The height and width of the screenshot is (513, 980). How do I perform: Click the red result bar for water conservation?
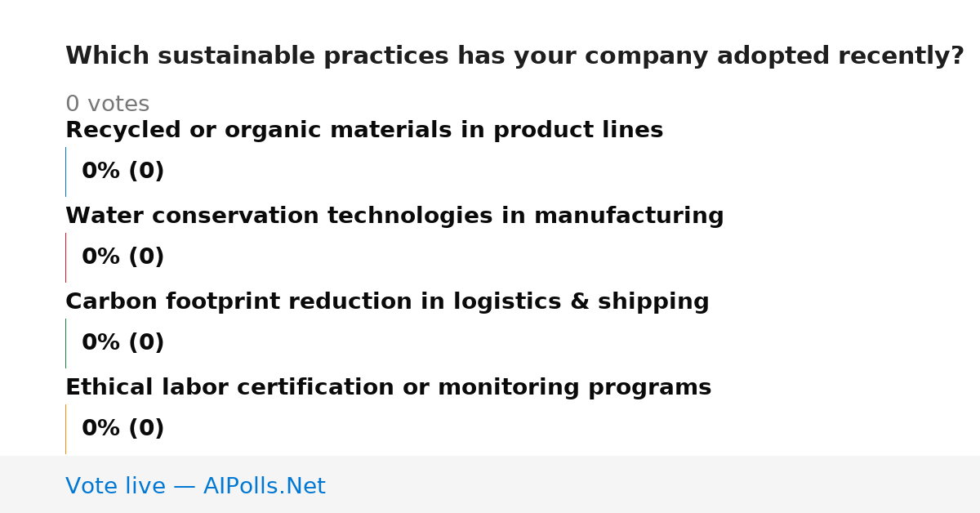click(x=65, y=257)
